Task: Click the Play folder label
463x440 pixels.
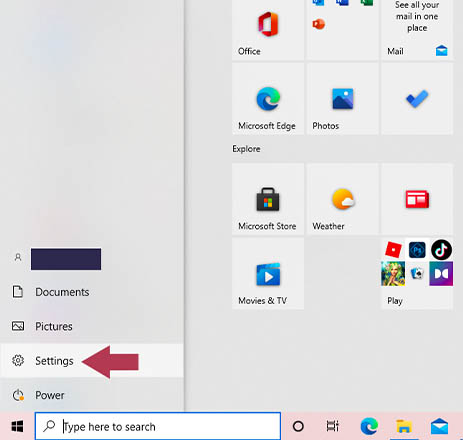Action: (395, 301)
